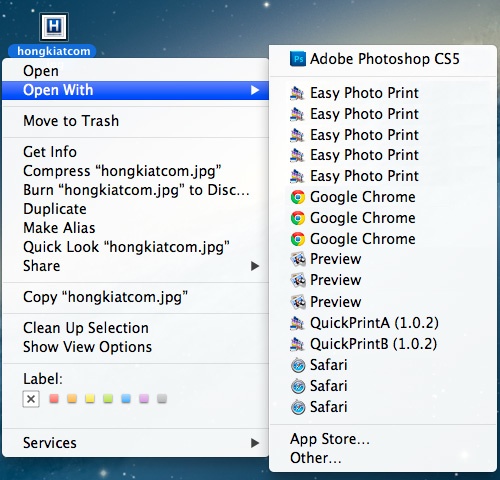500x480 pixels.
Task: Click Open in the context menu
Action: pyautogui.click(x=135, y=71)
